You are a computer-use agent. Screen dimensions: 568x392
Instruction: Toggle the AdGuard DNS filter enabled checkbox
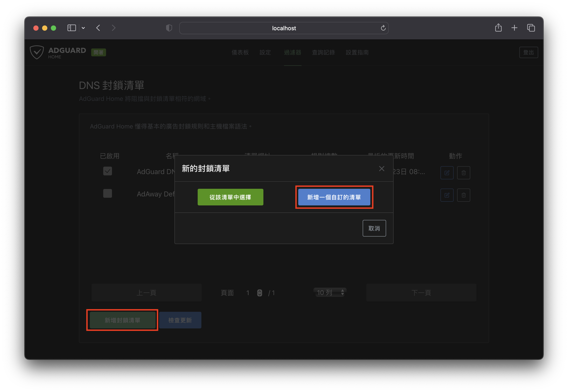point(108,171)
